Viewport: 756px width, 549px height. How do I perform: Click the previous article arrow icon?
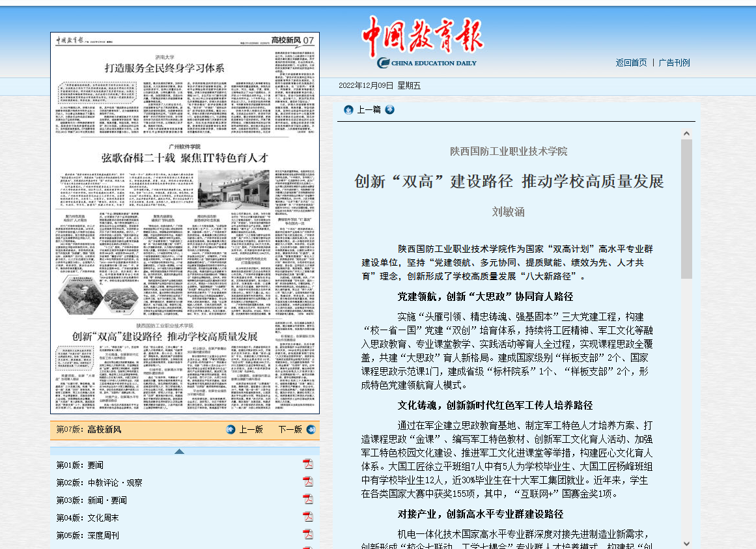coord(348,109)
